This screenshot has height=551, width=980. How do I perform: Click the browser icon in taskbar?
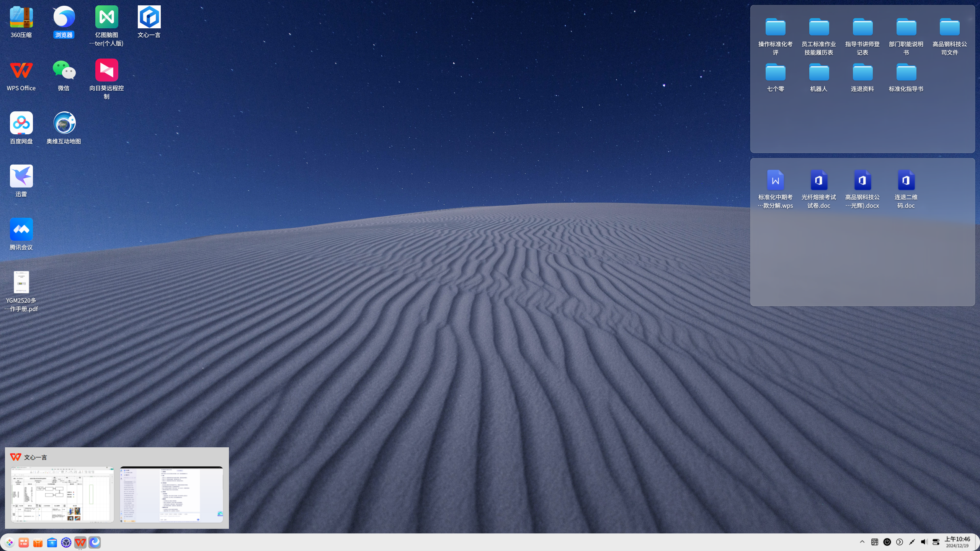pyautogui.click(x=95, y=542)
